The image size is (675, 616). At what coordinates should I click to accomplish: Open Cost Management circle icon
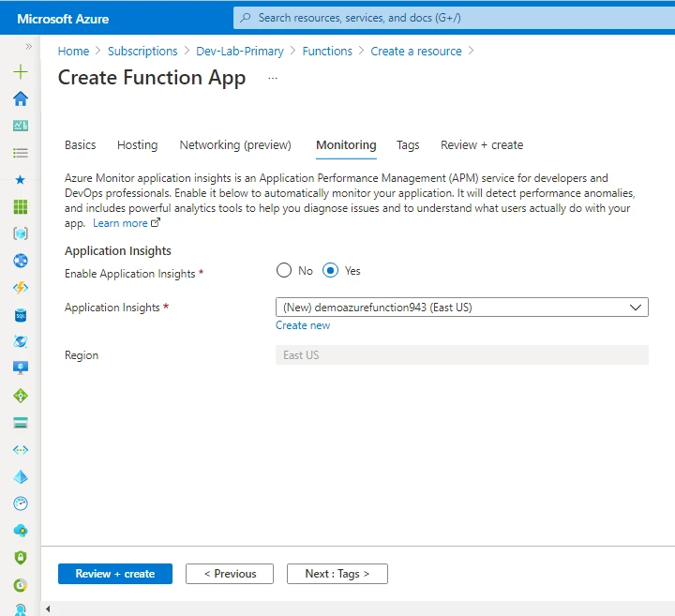21,585
